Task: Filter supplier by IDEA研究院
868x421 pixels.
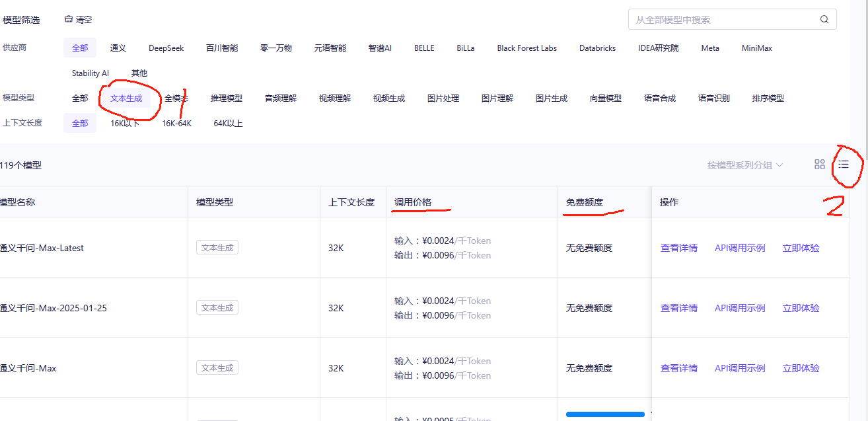Action: [659, 48]
